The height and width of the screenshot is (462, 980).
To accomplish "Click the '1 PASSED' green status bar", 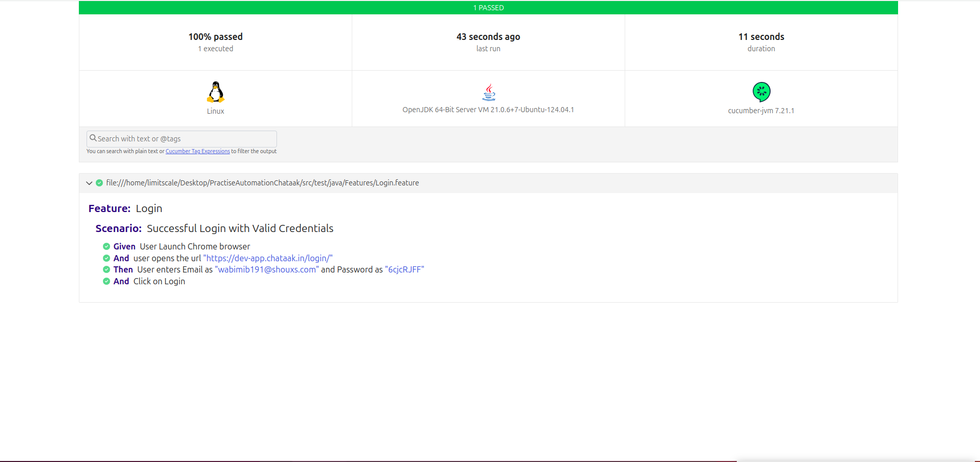I will [x=488, y=8].
